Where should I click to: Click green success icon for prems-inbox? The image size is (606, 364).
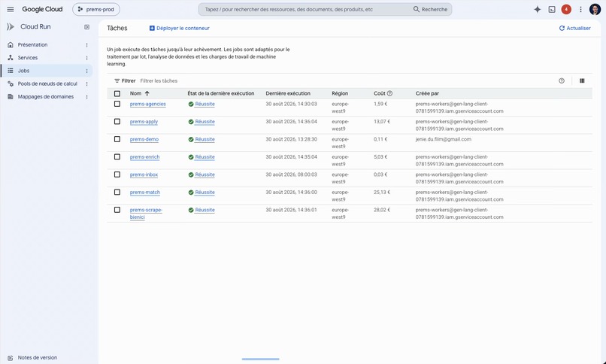point(191,174)
